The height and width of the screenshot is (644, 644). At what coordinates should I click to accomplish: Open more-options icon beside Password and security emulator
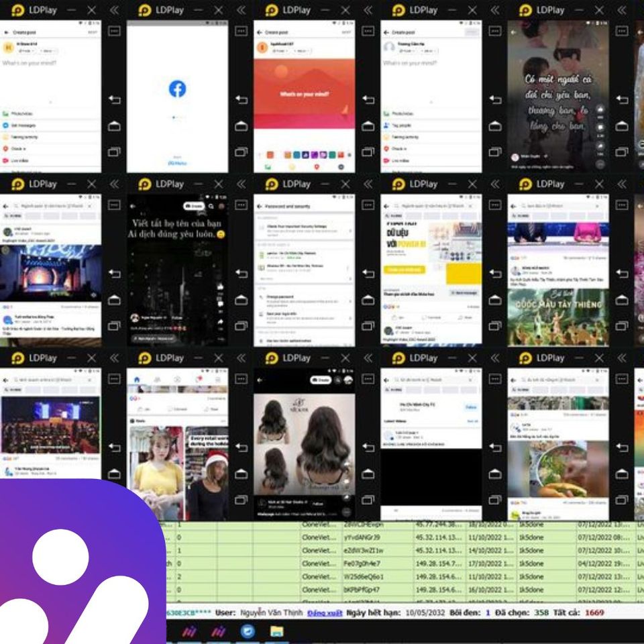pos(368,205)
